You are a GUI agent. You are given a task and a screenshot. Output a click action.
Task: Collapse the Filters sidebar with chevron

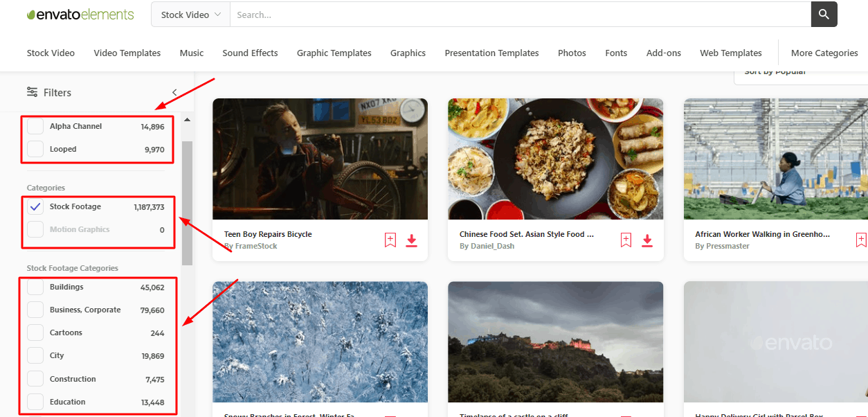(x=174, y=92)
